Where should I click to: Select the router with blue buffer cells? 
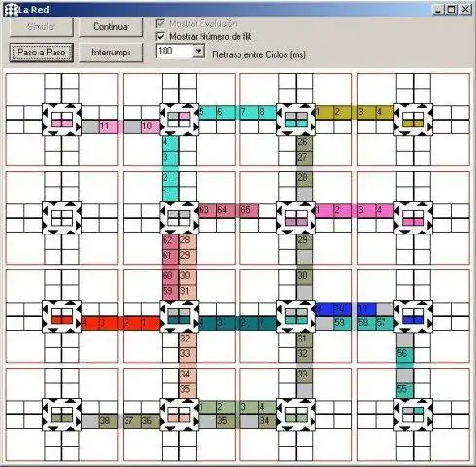point(413,316)
